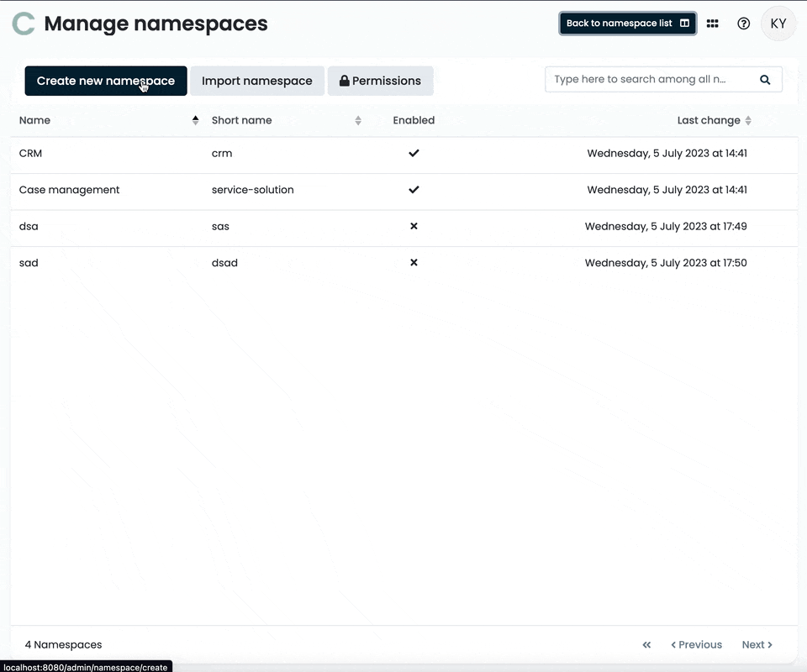Click the X mark for the dsa namespace
This screenshot has width=807, height=672.
414,226
